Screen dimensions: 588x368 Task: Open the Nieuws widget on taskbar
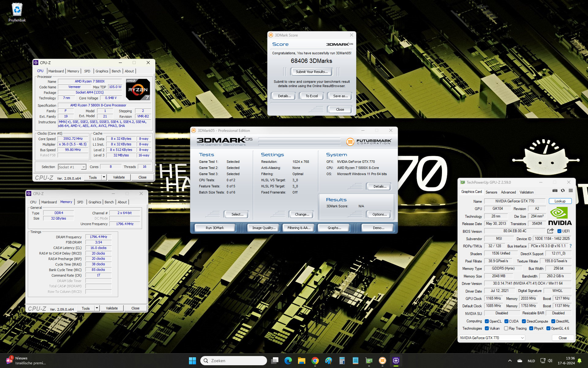pyautogui.click(x=26, y=361)
